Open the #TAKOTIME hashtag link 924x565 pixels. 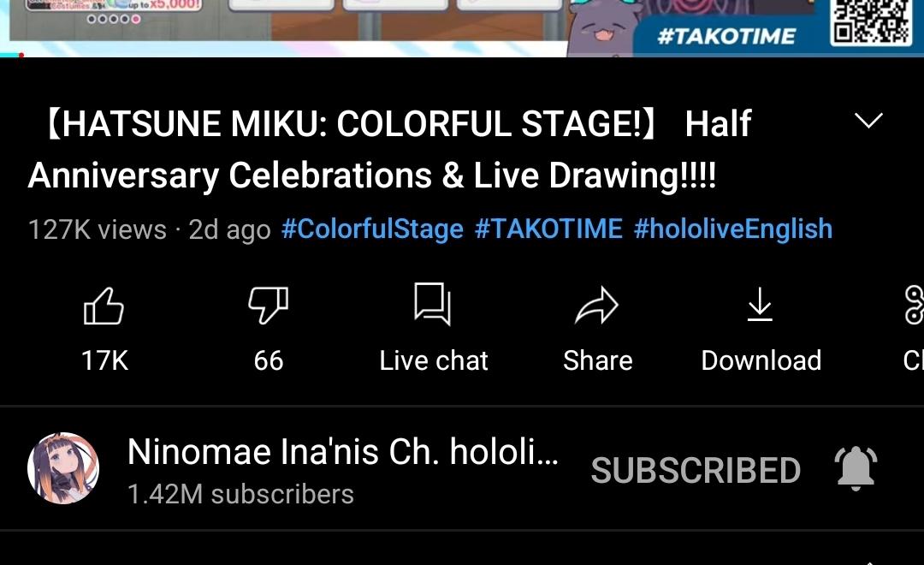(548, 229)
